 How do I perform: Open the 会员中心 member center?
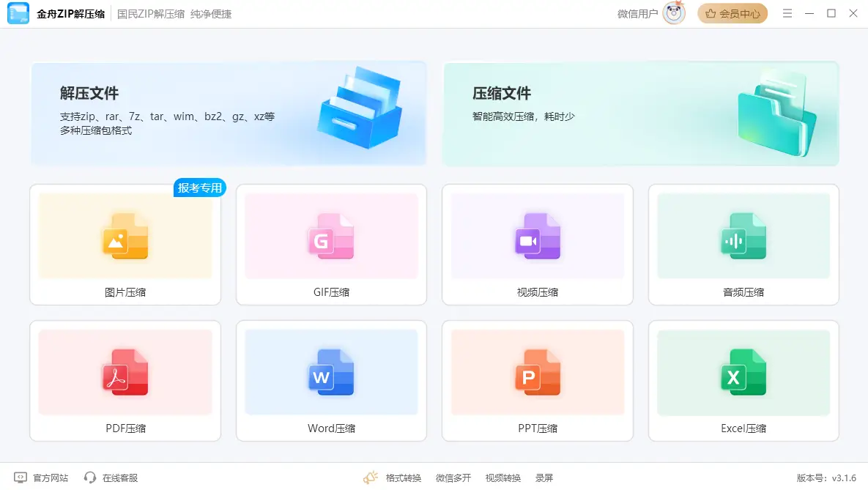point(732,14)
